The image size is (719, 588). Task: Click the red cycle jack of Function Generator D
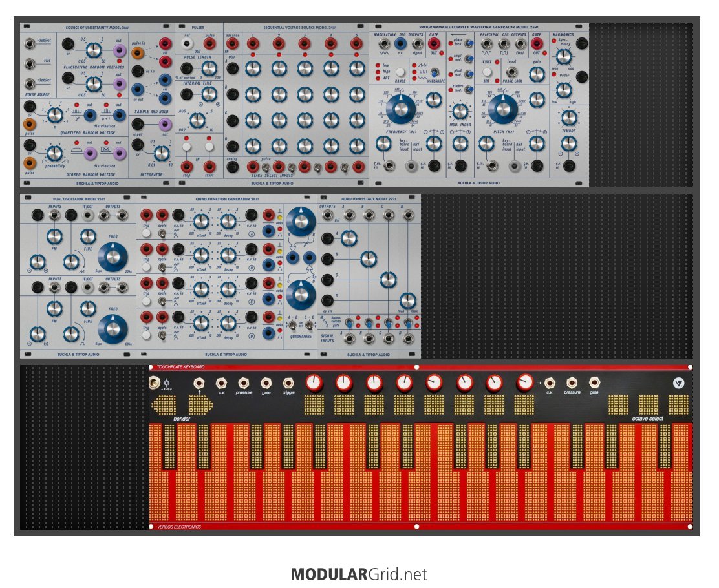(x=162, y=317)
